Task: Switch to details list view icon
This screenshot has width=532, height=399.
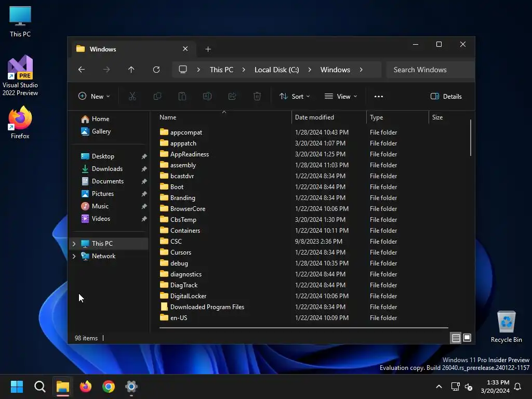Action: point(456,338)
